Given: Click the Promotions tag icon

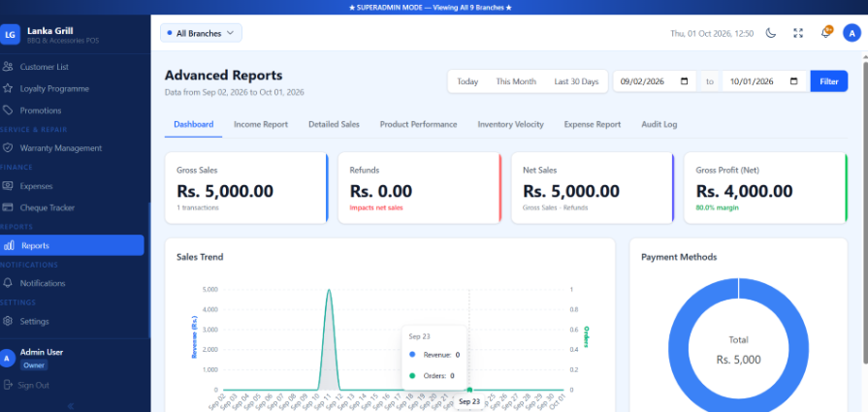Looking at the screenshot, I should click(8, 111).
